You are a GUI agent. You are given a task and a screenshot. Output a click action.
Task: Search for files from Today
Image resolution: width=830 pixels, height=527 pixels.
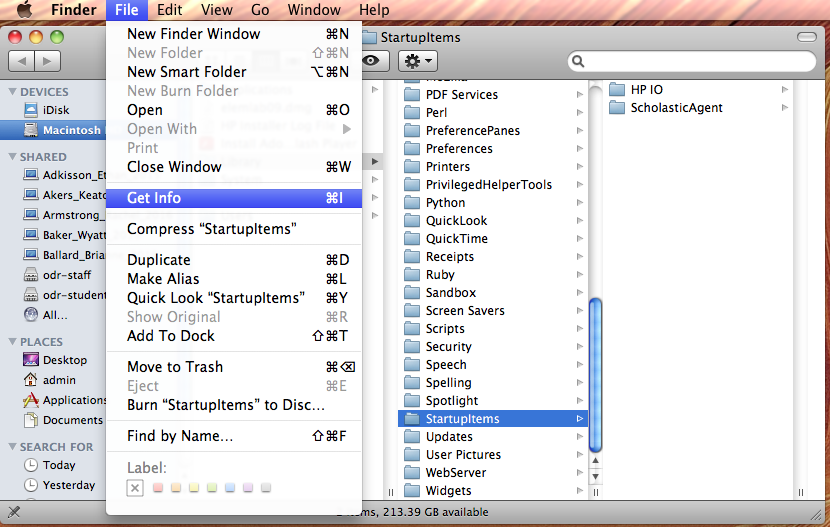50,465
